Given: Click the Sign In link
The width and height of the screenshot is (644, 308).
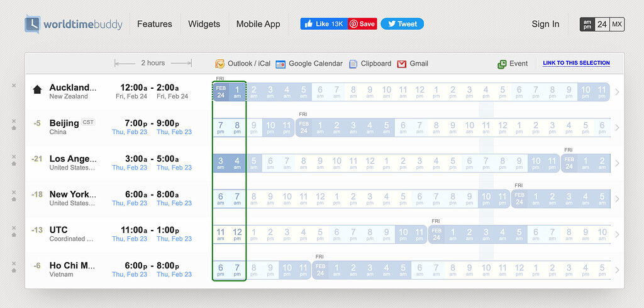Looking at the screenshot, I should 545,24.
